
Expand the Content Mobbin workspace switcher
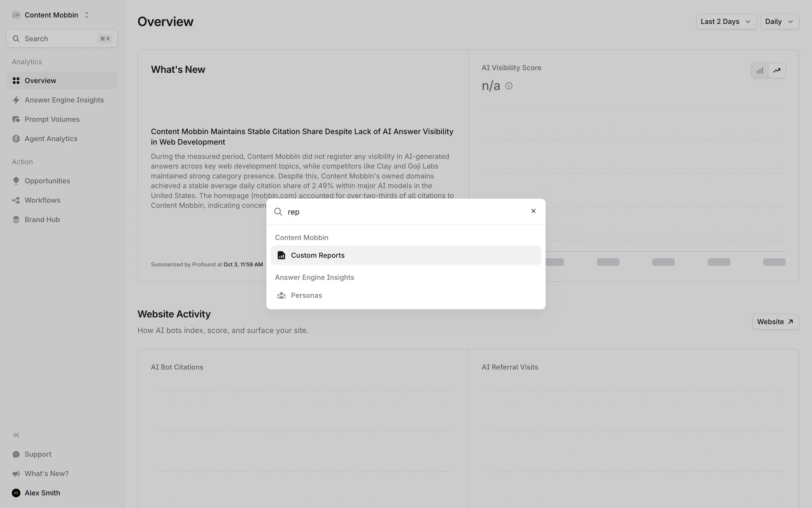pyautogui.click(x=51, y=15)
